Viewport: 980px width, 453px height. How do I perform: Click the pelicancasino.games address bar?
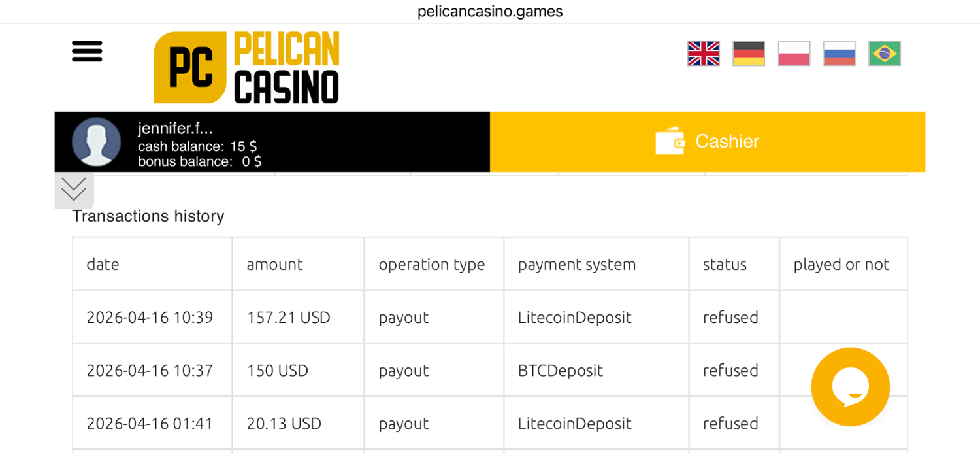coord(490,12)
